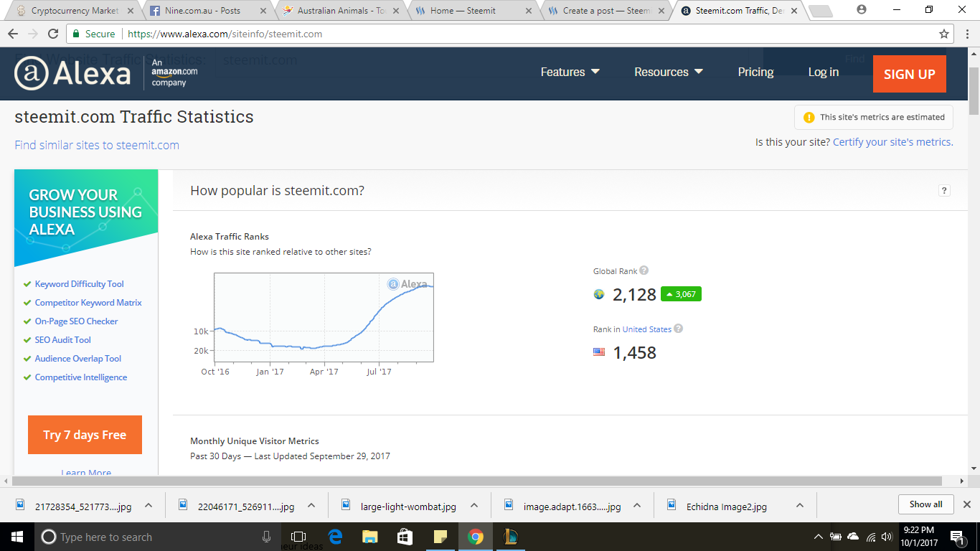
Task: Close the downloads bar
Action: (966, 504)
